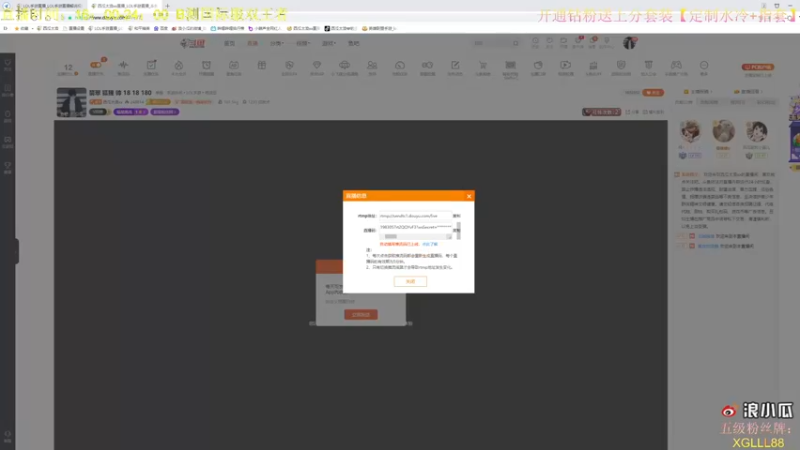Click dark red button above the video area
Image resolution: width=800 pixels, height=450 pixels.
602,112
